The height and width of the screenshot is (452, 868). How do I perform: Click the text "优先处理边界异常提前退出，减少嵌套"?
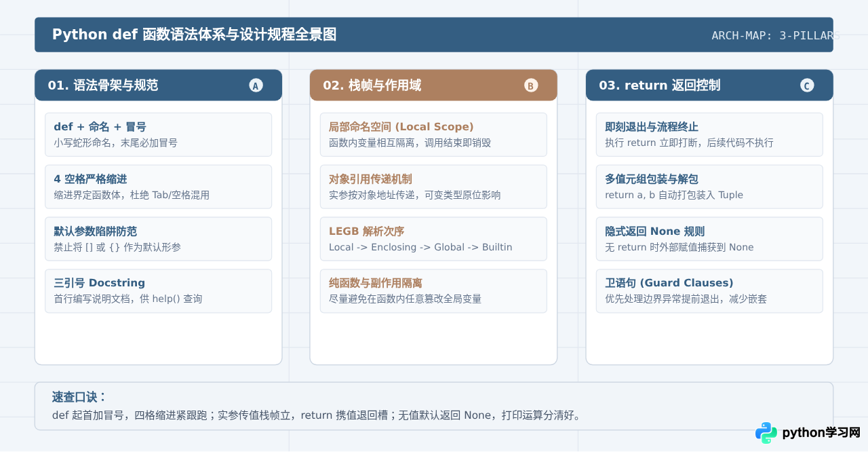pyautogui.click(x=686, y=299)
